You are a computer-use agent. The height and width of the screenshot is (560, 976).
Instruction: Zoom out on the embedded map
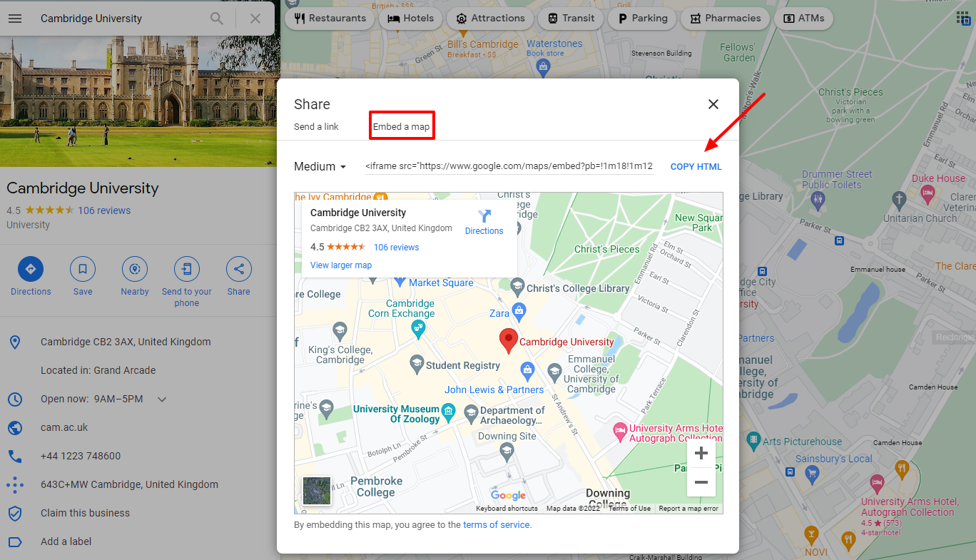(701, 482)
